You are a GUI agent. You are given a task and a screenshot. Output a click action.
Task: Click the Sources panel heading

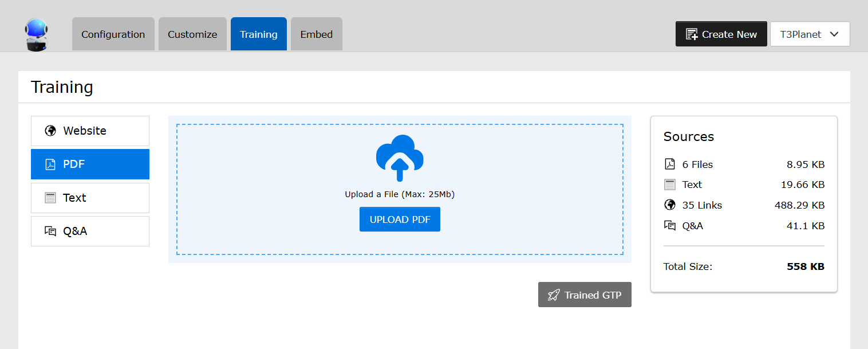[x=689, y=136]
